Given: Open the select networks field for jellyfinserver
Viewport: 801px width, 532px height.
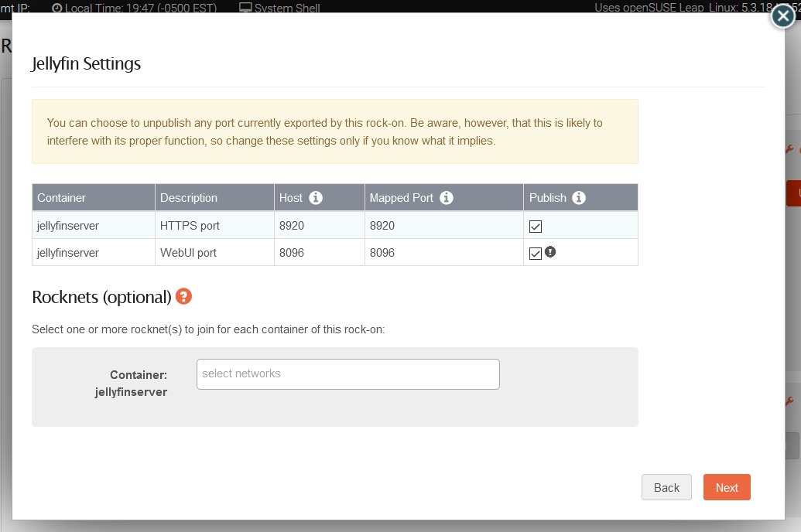Looking at the screenshot, I should [348, 373].
